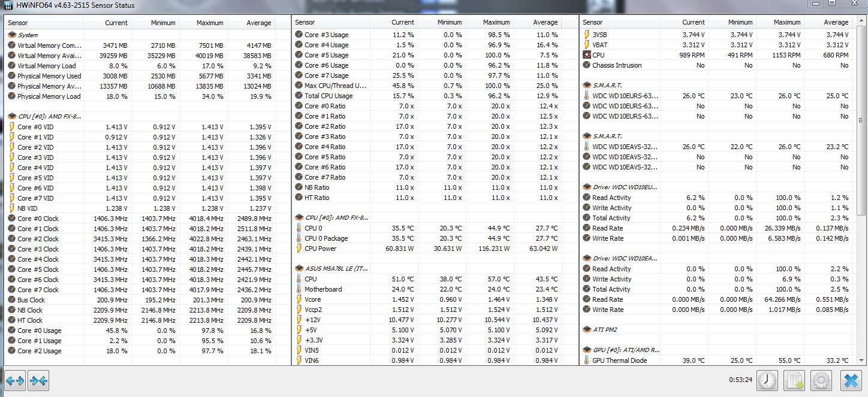Click the icon beside Chassis Intrusion
868x397 pixels.
click(587, 65)
